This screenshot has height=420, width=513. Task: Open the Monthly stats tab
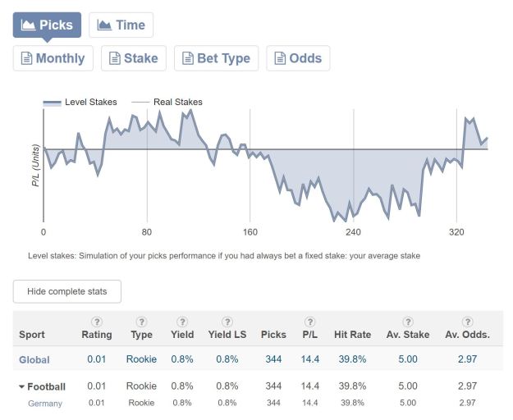click(x=53, y=58)
